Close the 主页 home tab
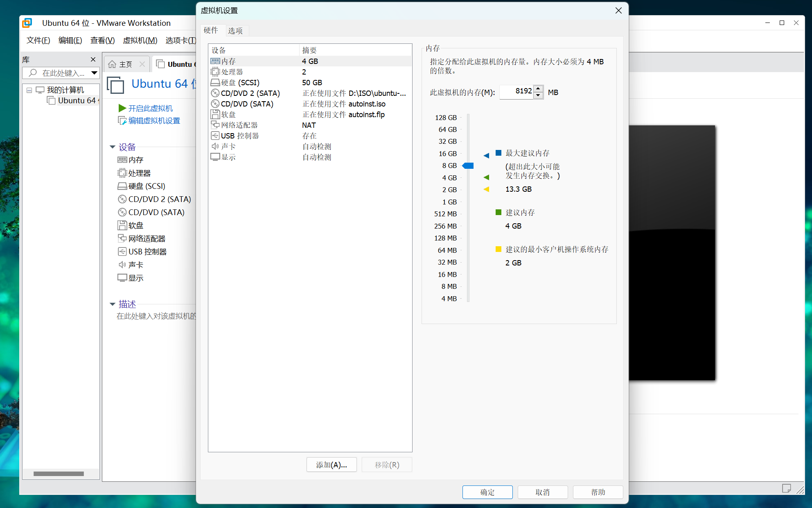Screen dimensions: 812x508 (142, 64)
